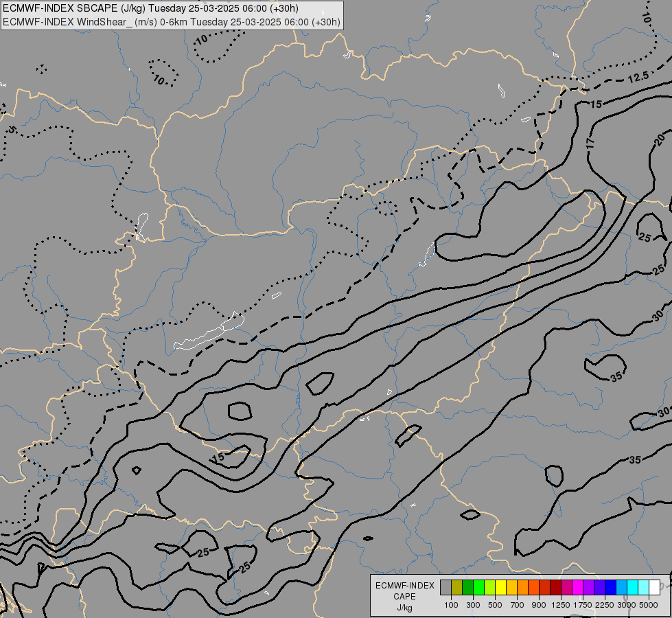
Task: Pick the pure yellow legend swatch
Action: click(x=500, y=587)
